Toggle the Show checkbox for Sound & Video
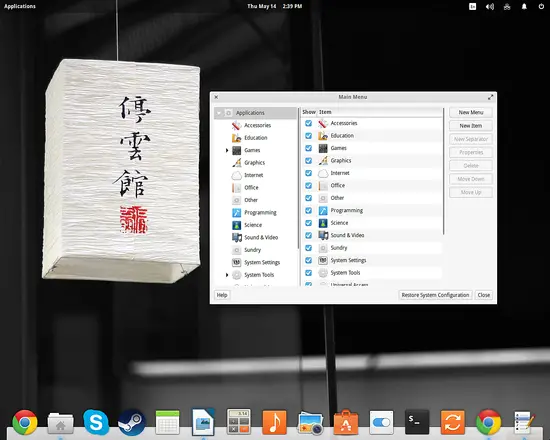Image resolution: width=550 pixels, height=440 pixels. point(308,235)
